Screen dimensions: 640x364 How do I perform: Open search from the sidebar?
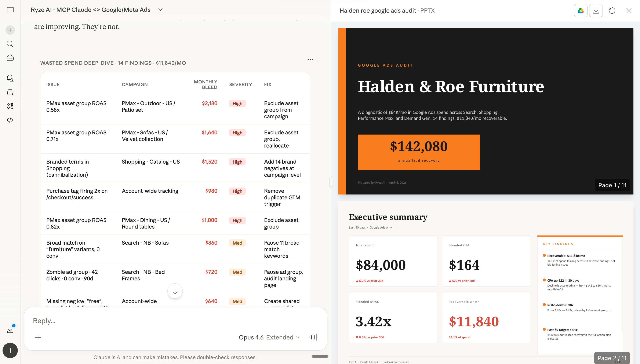(x=10, y=44)
